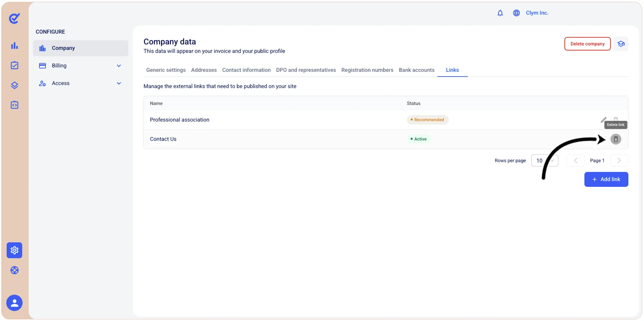
Task: Select Billing in the Configure menu
Action: 81,66
